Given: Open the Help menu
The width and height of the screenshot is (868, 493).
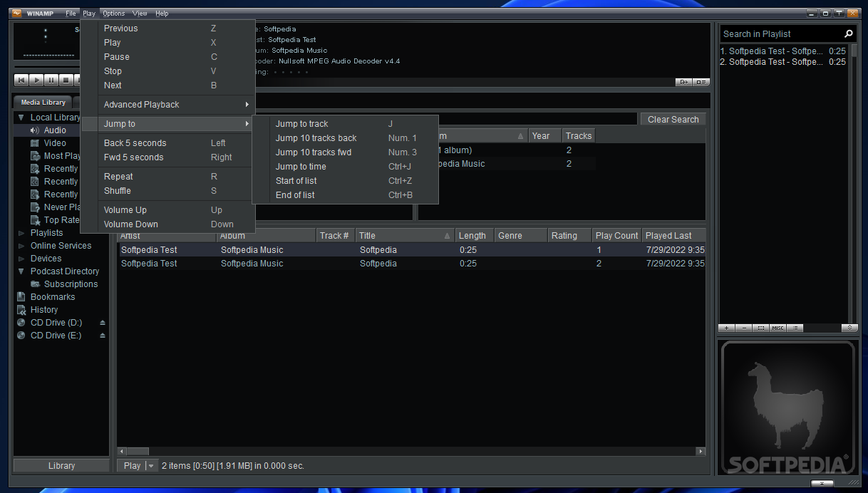Looking at the screenshot, I should click(162, 14).
